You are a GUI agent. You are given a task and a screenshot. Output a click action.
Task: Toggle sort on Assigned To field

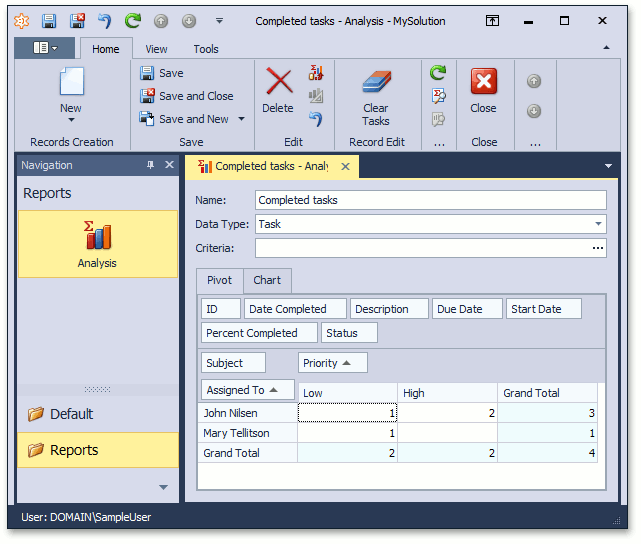[247, 390]
